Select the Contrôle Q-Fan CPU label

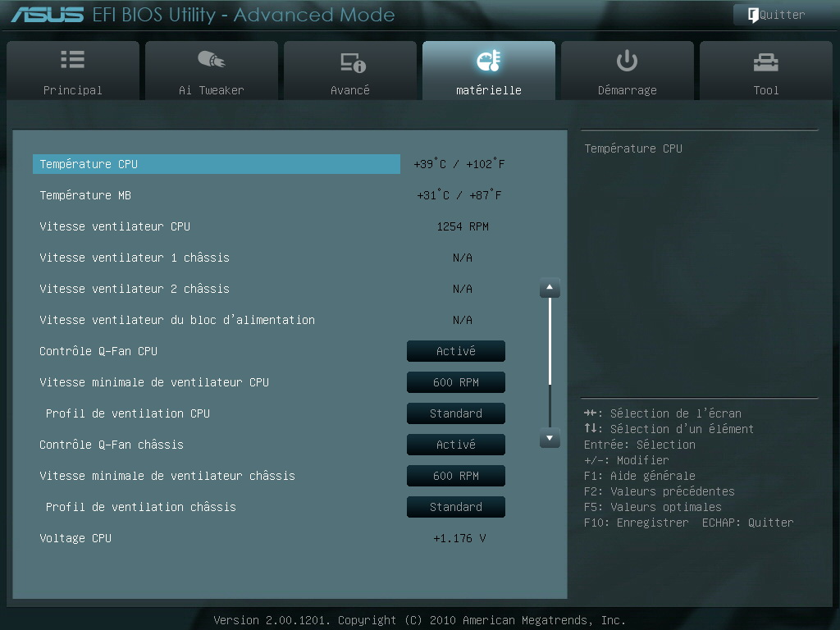pos(98,351)
